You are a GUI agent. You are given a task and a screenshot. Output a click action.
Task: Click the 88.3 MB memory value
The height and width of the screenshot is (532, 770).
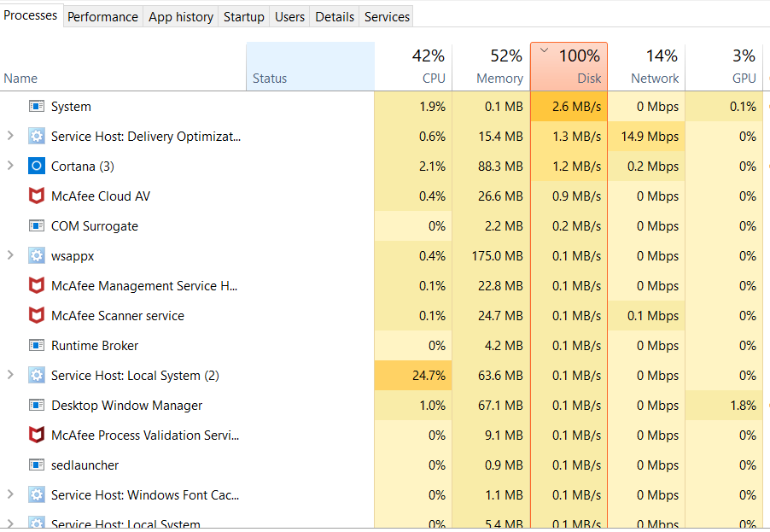tap(491, 166)
